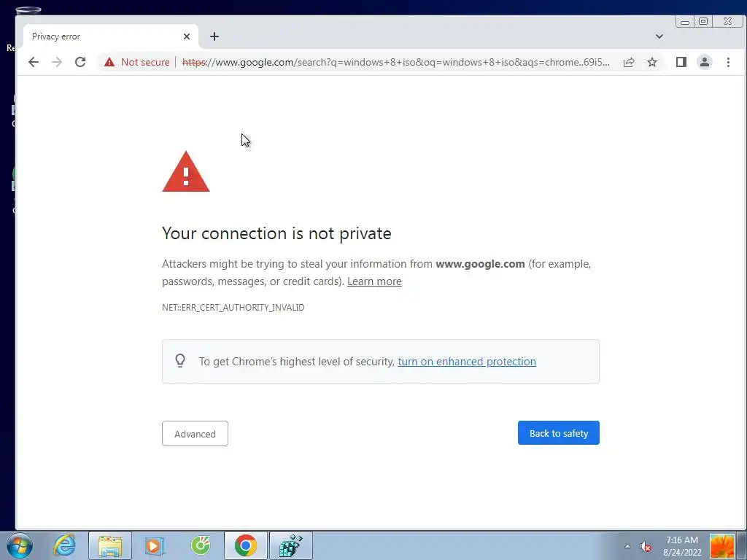Image resolution: width=747 pixels, height=560 pixels.
Task: Click the NET::ERR_CERT_AUTHORITY_INVALID error code
Action: [233, 308]
